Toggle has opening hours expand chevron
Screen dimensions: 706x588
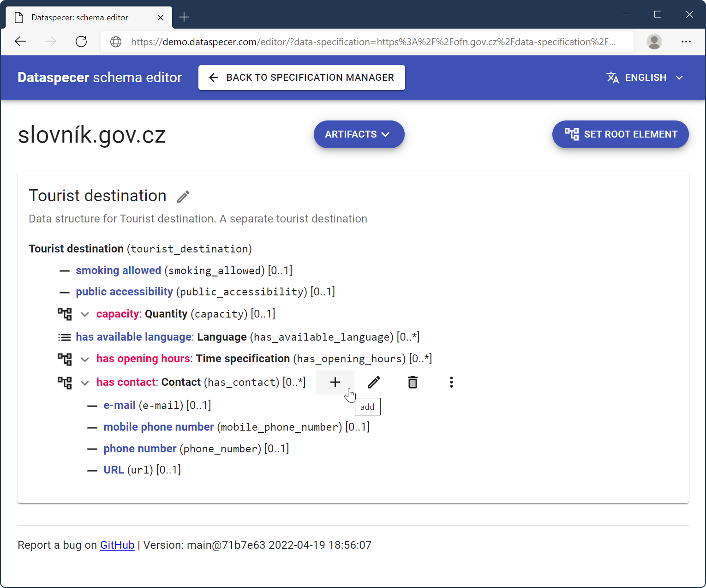pos(85,359)
